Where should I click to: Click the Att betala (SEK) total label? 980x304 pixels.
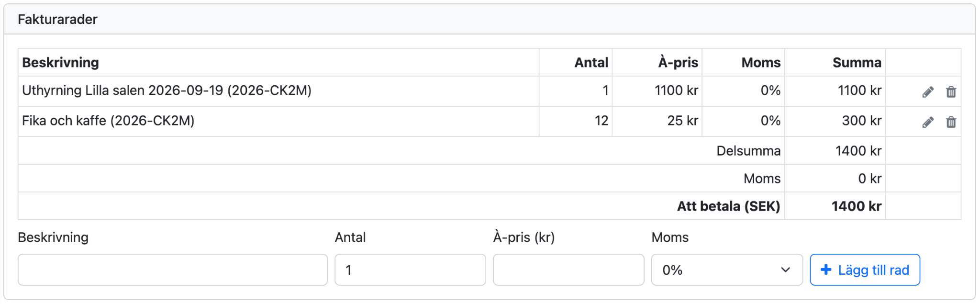(728, 206)
